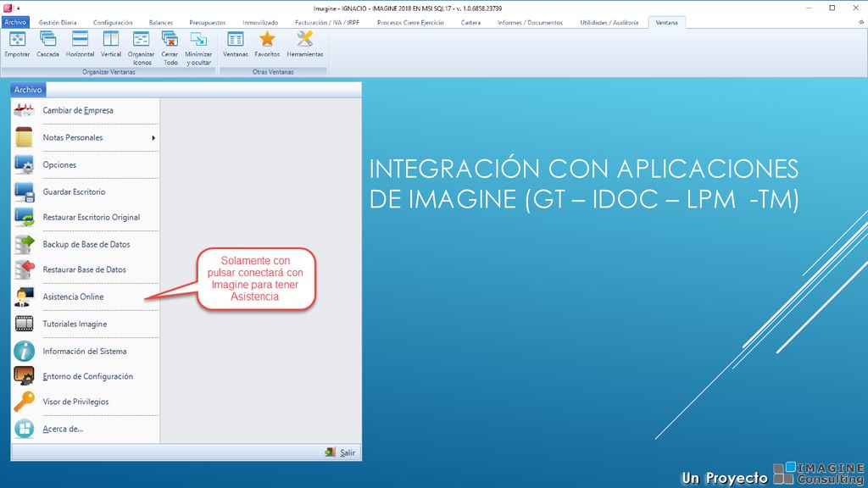Switch to Configuración tab
Screen dimensions: 868x488
(x=113, y=23)
